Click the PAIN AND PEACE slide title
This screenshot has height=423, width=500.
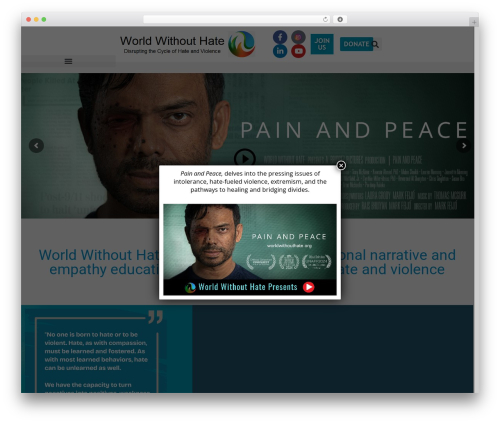[x=354, y=130]
